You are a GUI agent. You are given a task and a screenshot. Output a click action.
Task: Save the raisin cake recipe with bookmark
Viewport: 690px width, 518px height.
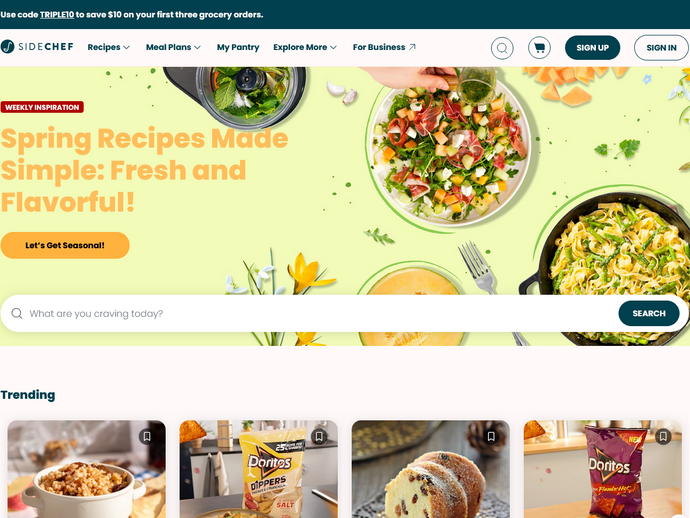[x=491, y=436]
